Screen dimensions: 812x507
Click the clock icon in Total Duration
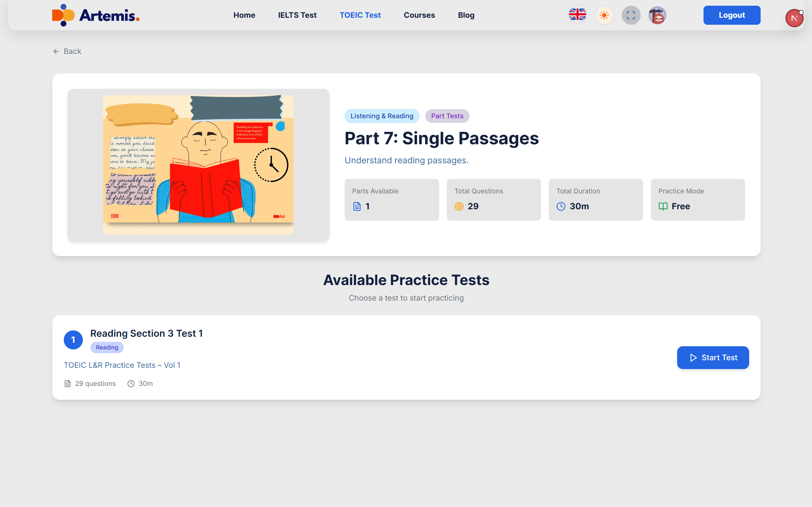coord(561,206)
